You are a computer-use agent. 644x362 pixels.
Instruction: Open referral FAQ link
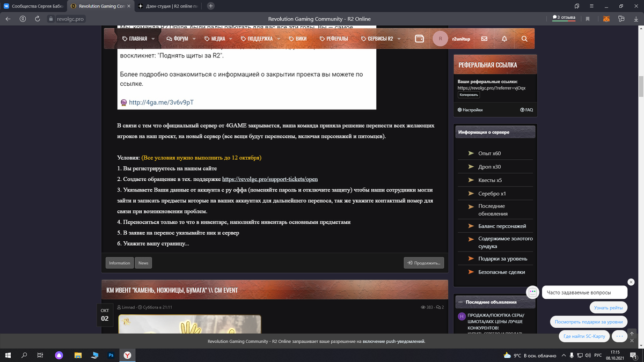(x=526, y=110)
